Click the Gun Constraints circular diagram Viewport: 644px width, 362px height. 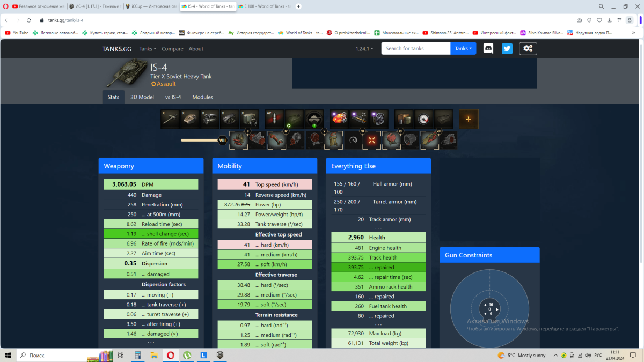pyautogui.click(x=489, y=309)
